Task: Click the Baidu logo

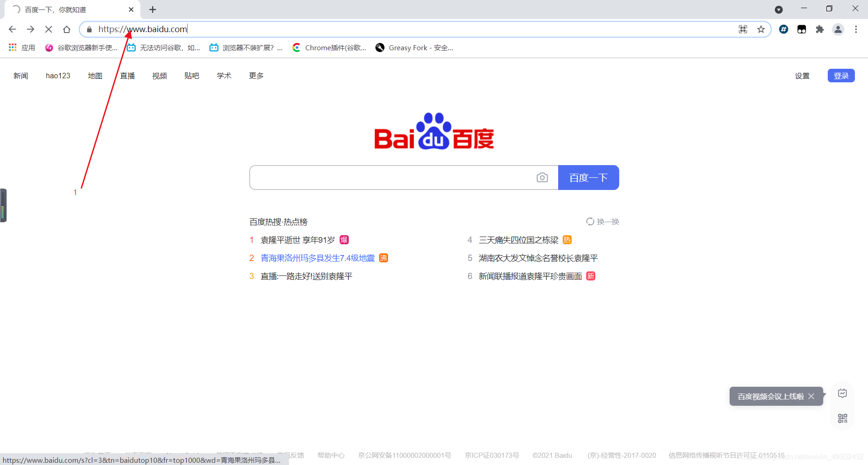Action: [x=434, y=131]
